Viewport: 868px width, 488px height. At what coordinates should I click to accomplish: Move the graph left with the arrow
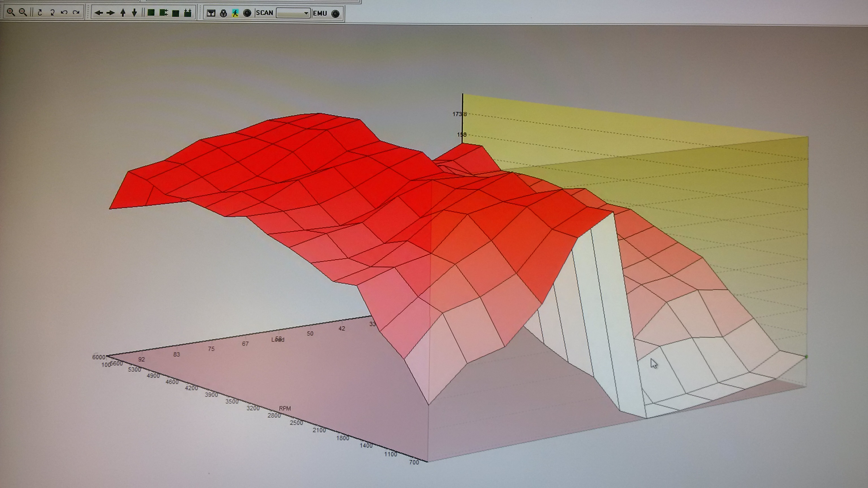(98, 13)
